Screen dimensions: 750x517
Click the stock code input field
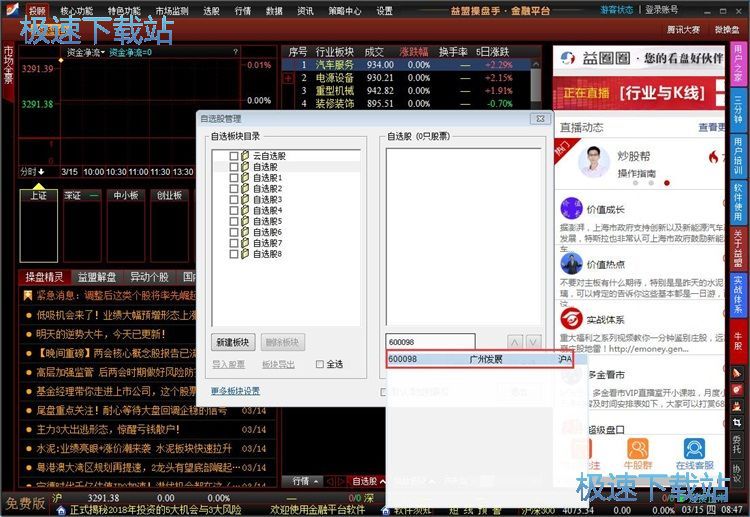(x=430, y=342)
